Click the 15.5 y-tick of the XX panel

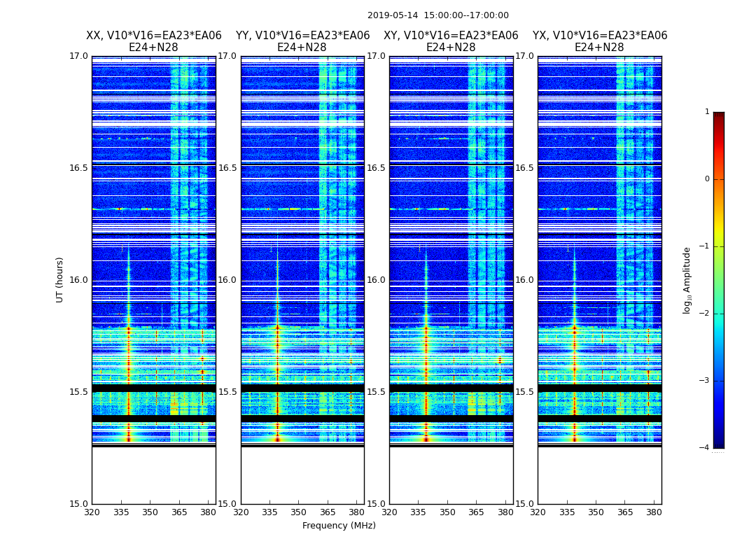coord(78,392)
